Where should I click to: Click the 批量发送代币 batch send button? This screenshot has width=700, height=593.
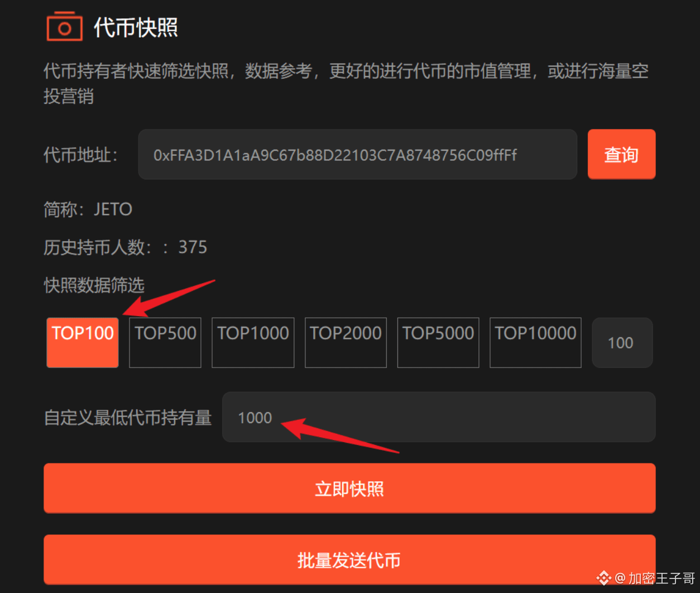[x=349, y=559]
